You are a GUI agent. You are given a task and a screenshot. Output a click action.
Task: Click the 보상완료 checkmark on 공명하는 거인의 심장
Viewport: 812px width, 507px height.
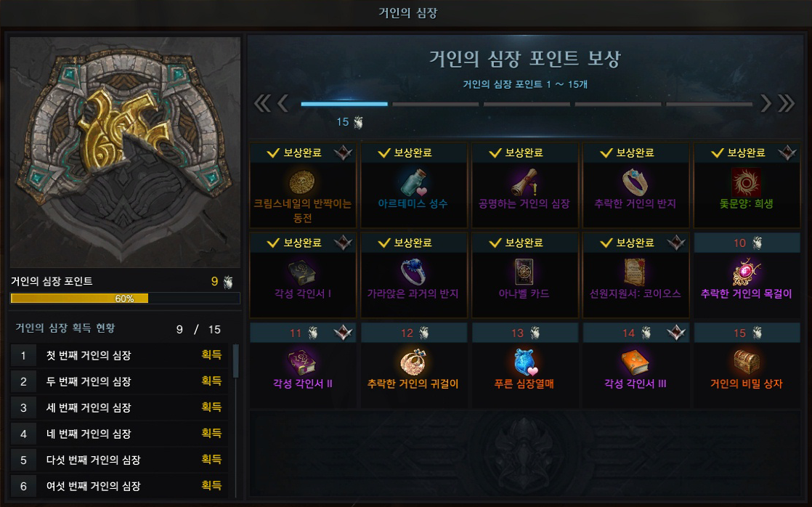(495, 153)
